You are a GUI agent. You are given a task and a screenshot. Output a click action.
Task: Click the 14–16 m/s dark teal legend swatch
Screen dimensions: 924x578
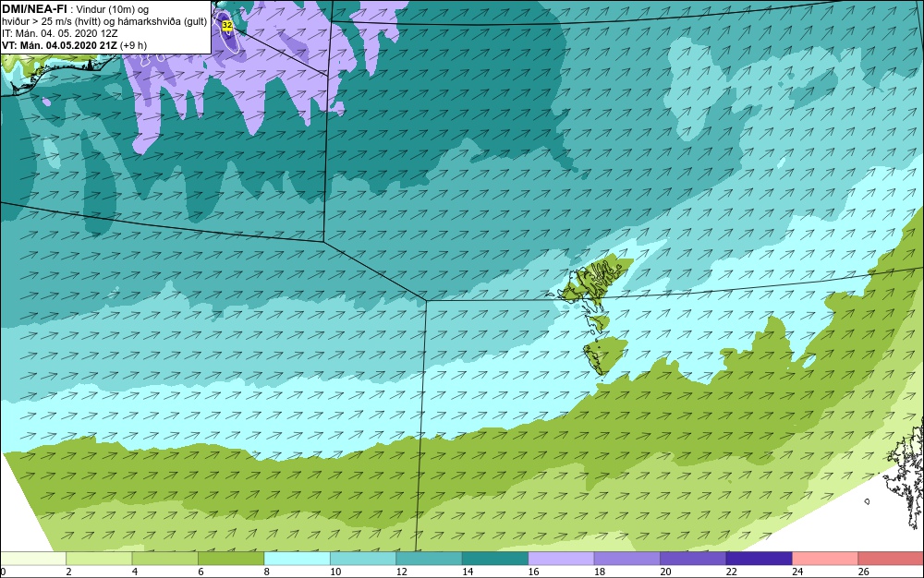coord(495,559)
